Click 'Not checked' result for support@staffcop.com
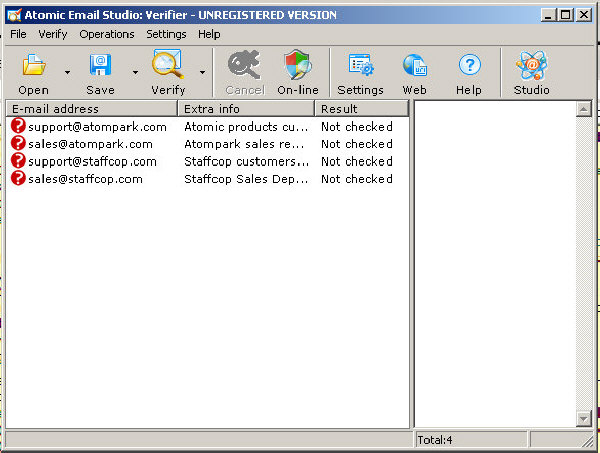Image resolution: width=600 pixels, height=453 pixels. tap(357, 161)
